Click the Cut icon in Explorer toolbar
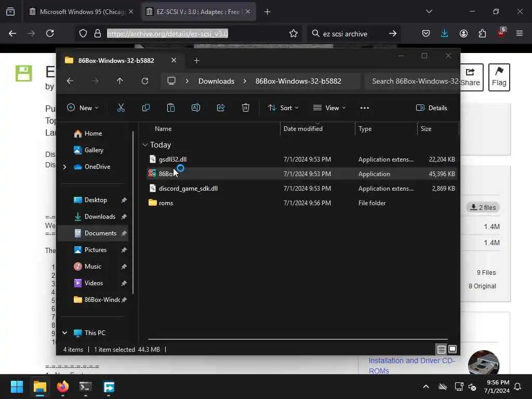 click(121, 108)
